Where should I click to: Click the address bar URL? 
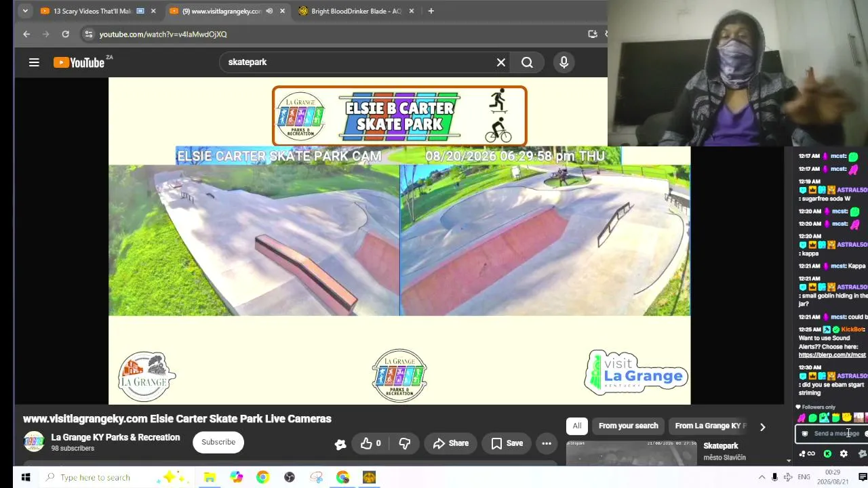pyautogui.click(x=163, y=34)
